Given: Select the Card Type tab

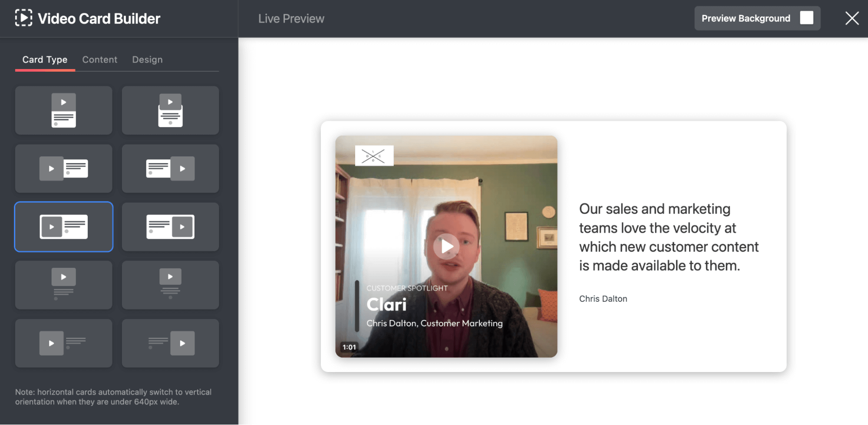Looking at the screenshot, I should coord(45,59).
